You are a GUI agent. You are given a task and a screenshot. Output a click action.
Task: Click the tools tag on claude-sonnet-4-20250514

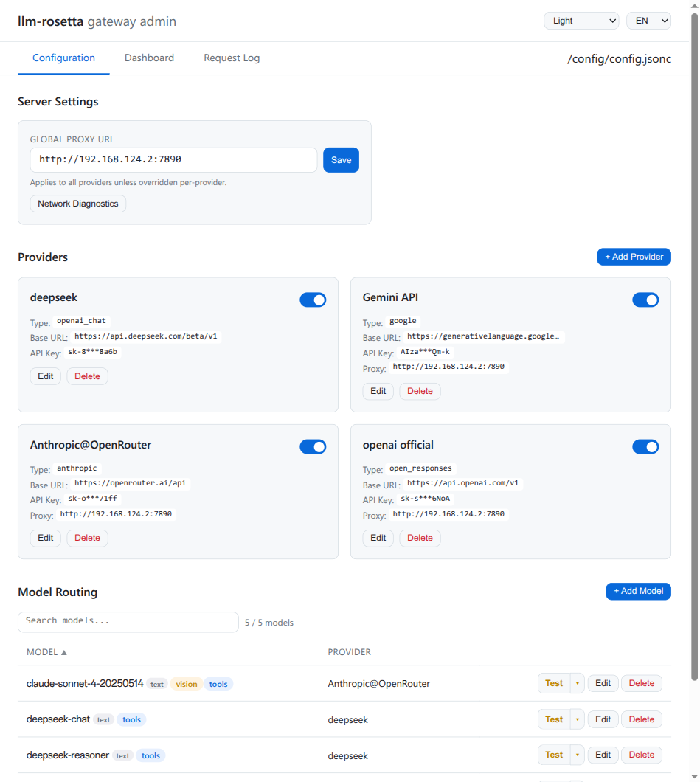(218, 684)
